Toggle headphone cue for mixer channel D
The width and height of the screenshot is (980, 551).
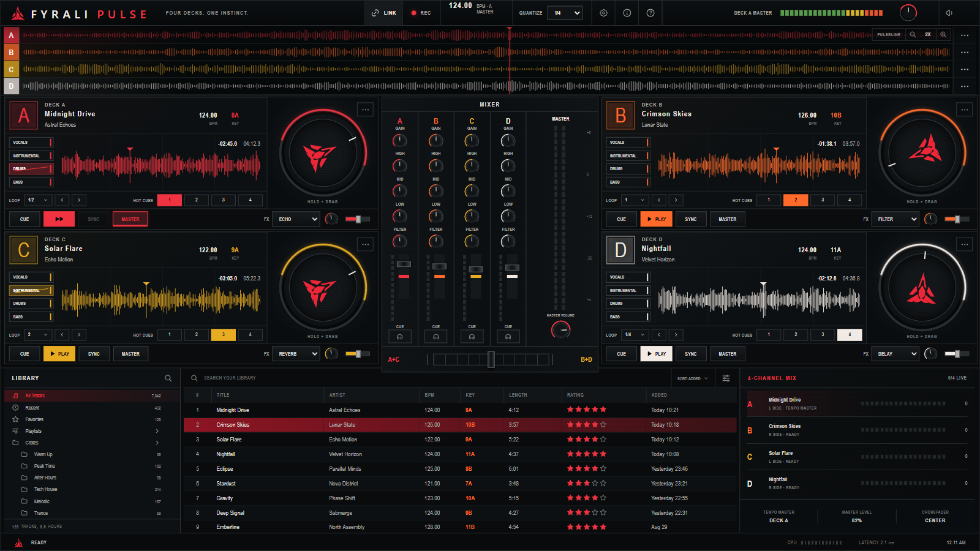[x=508, y=336]
